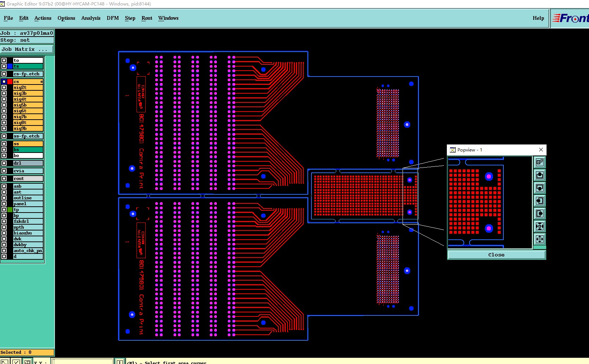Click the ts layer blue color swatch
This screenshot has width=589, height=364.
[10, 66]
